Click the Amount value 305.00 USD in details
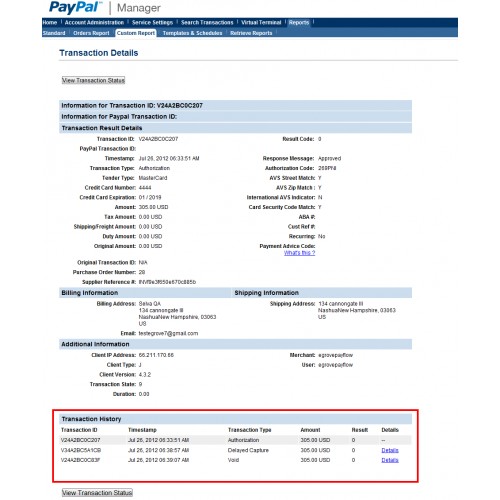This screenshot has height=500, width=500. 153,207
